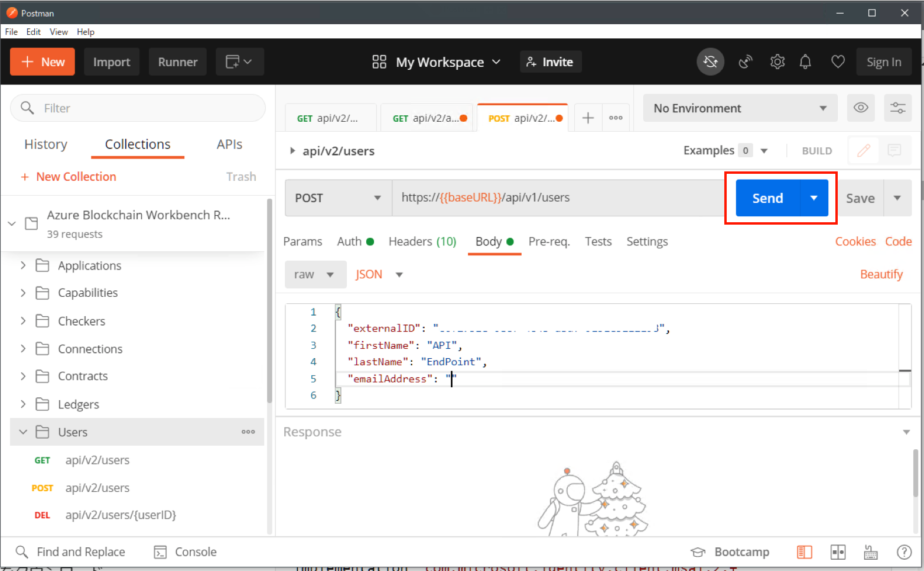The width and height of the screenshot is (924, 571).
Task: Click the sidebar Filter search field
Action: (138, 108)
